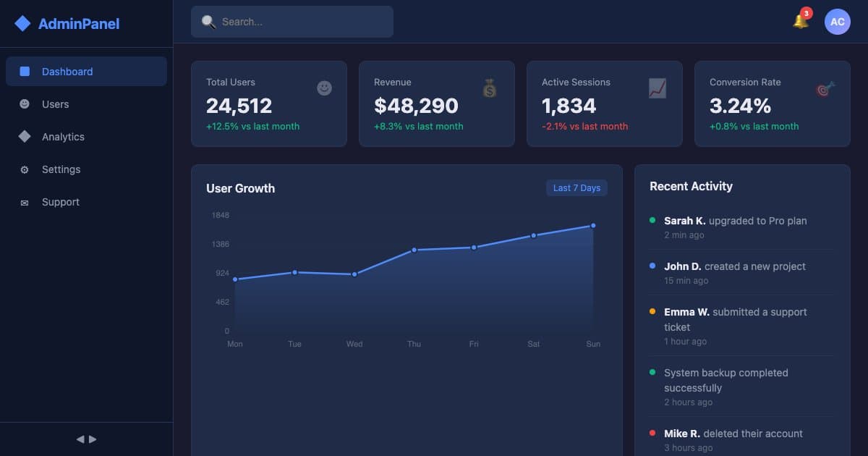Click the 1 hour ago timestamp
868x456 pixels.
[x=686, y=342]
